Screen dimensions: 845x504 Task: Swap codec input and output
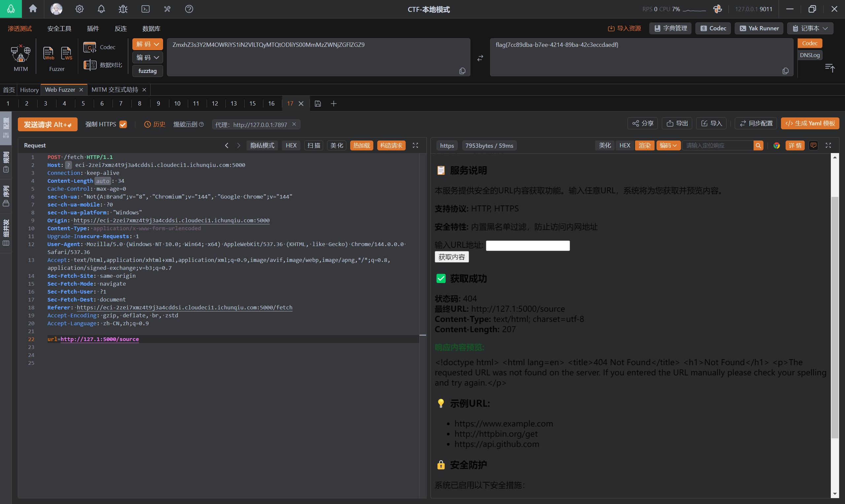click(x=480, y=58)
